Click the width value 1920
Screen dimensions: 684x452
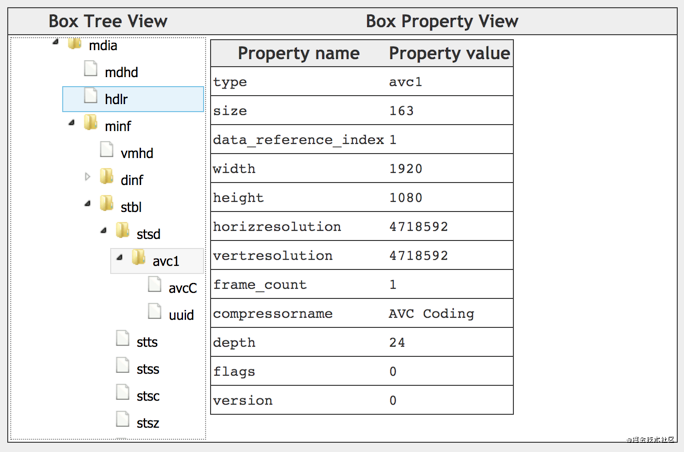[406, 169]
